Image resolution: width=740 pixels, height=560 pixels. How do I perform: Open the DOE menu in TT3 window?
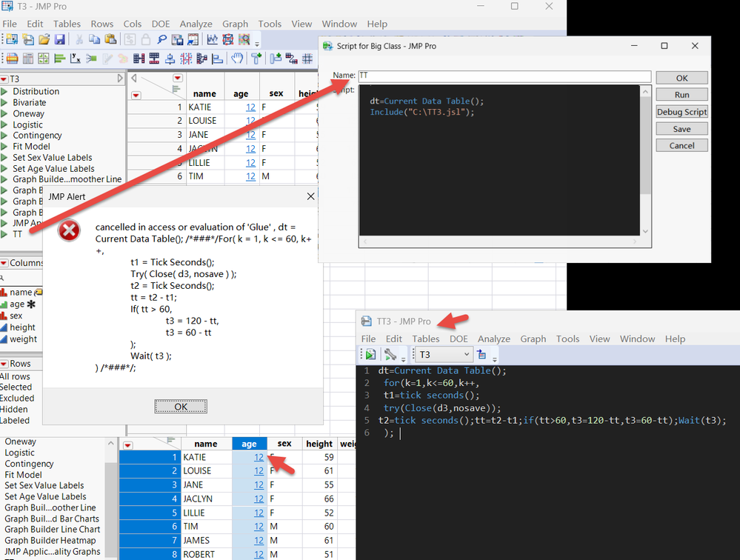click(x=459, y=339)
